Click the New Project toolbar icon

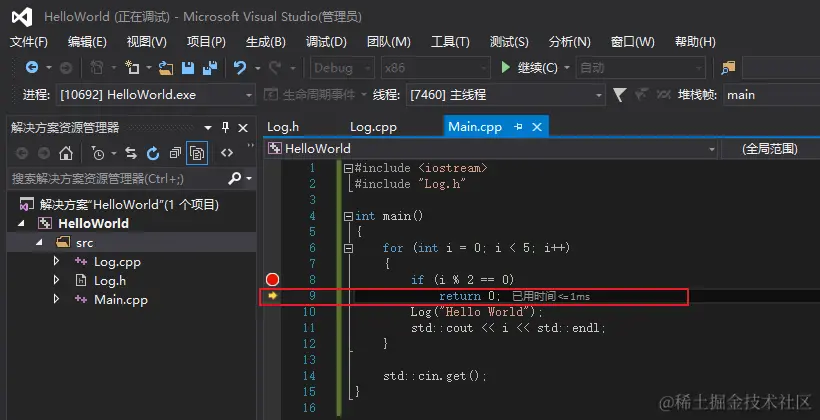132,67
